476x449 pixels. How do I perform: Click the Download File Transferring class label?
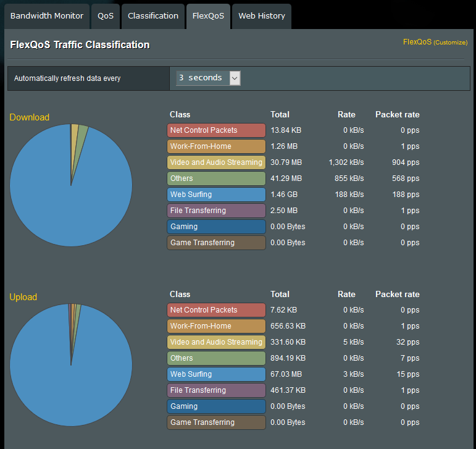pos(216,211)
